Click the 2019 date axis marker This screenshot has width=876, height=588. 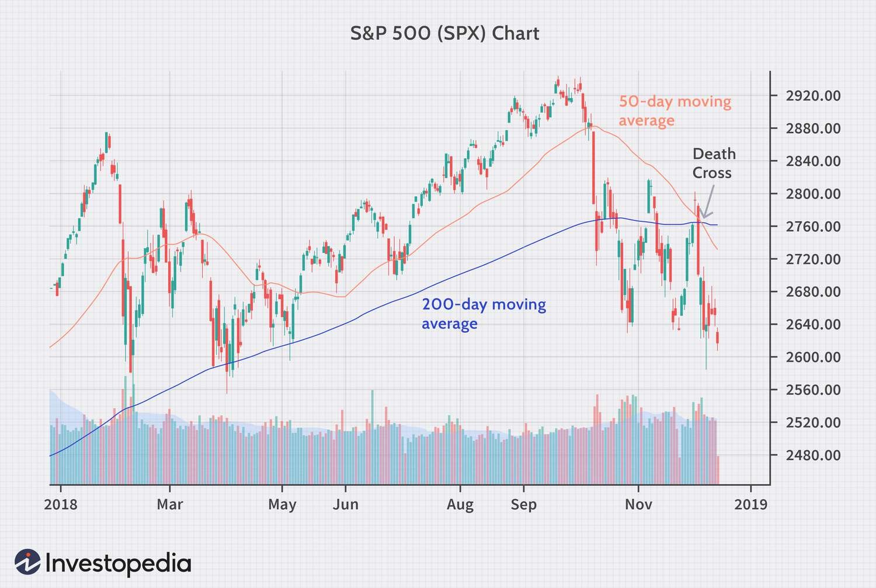point(751,504)
